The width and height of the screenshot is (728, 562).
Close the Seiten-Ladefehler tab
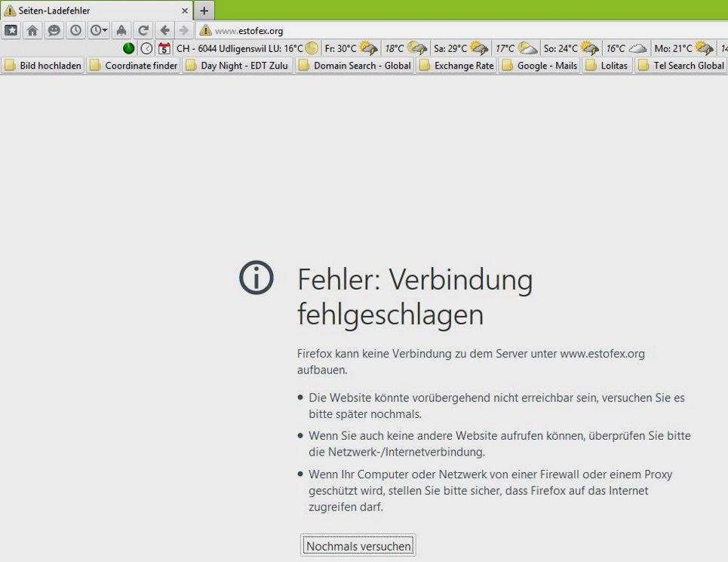pyautogui.click(x=184, y=11)
